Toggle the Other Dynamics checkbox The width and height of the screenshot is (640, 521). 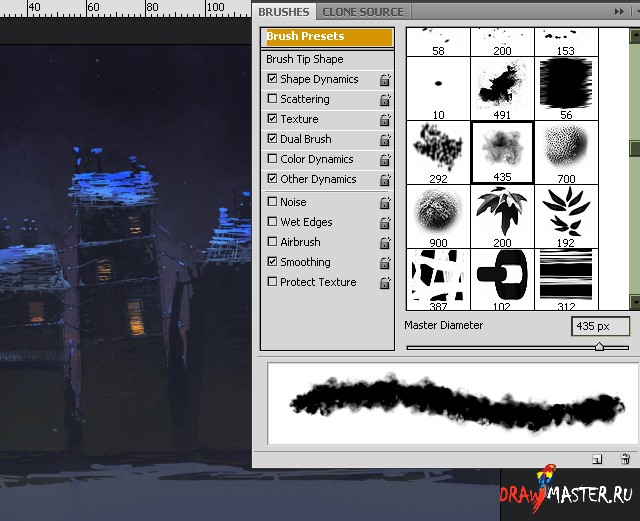[272, 178]
